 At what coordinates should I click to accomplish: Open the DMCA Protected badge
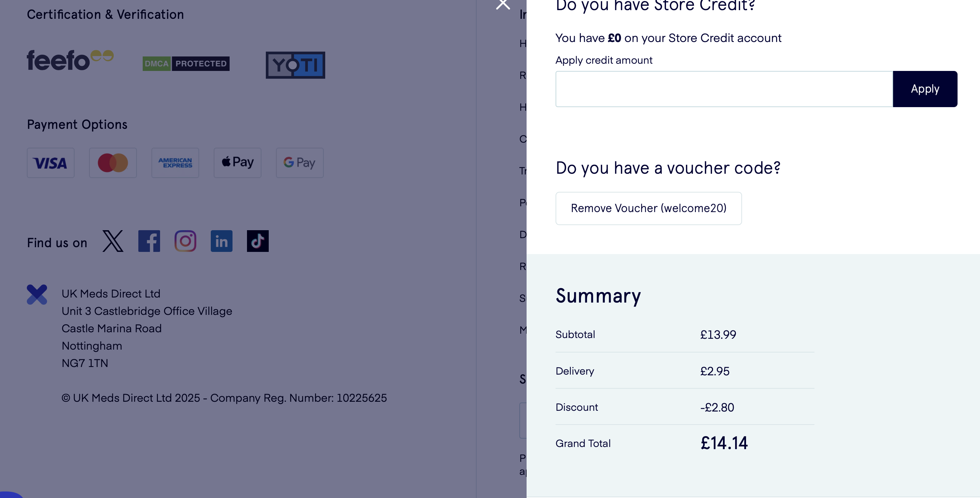click(x=186, y=63)
